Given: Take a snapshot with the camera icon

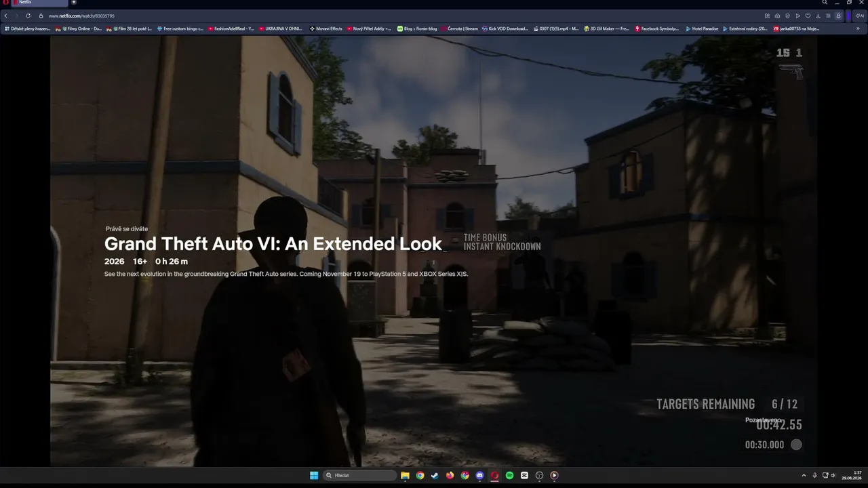Looking at the screenshot, I should point(777,16).
